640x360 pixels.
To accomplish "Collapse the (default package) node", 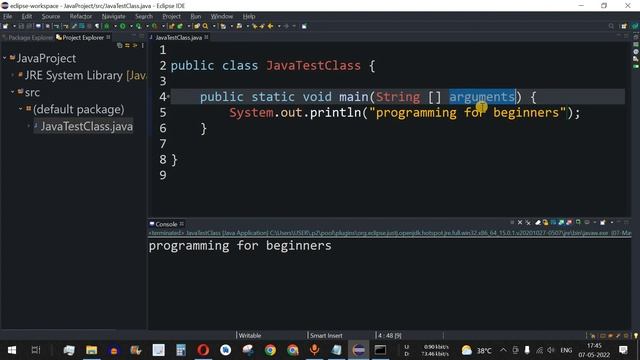I will [x=20, y=109].
